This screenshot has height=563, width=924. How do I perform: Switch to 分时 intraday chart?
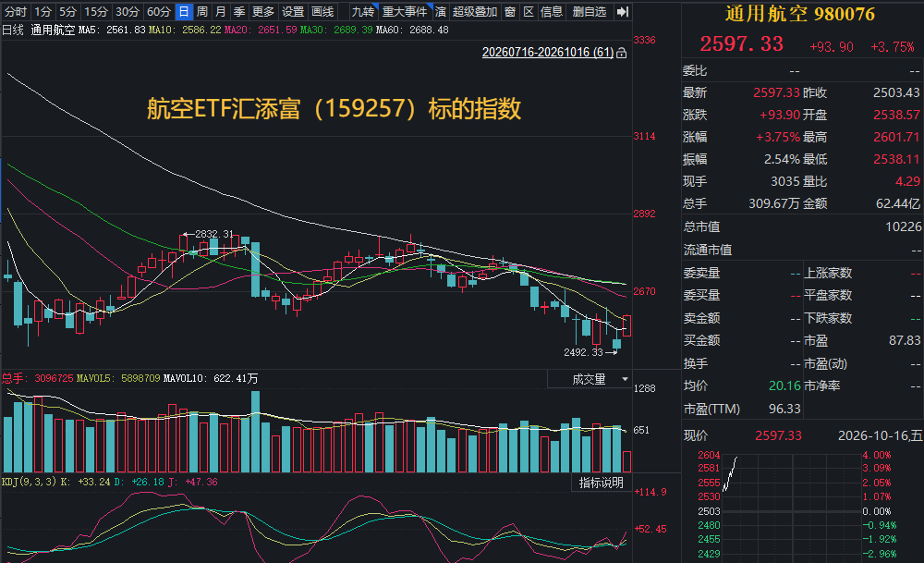coord(16,12)
